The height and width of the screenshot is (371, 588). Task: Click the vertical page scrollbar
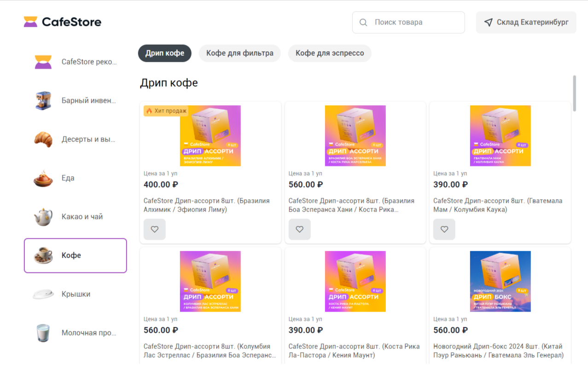574,93
